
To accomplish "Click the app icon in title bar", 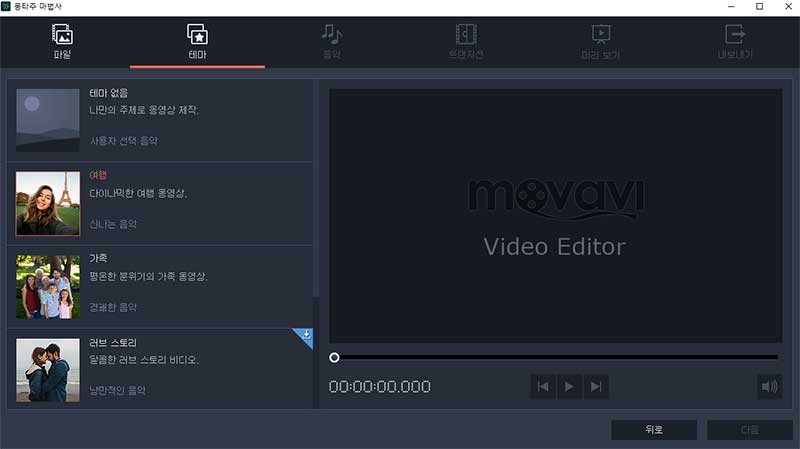I will coord(6,7).
